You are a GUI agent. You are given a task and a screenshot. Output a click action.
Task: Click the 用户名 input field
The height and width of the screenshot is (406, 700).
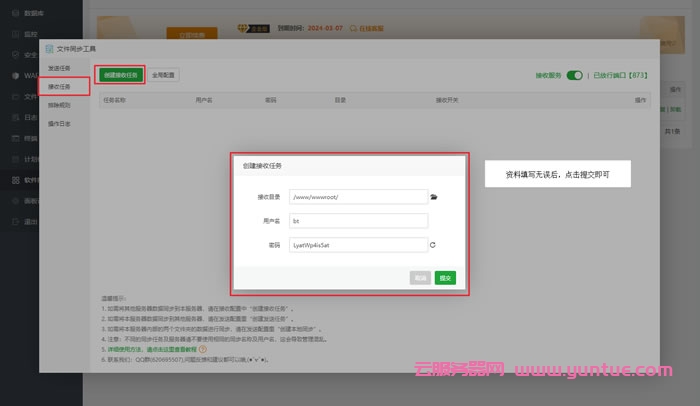click(x=358, y=220)
